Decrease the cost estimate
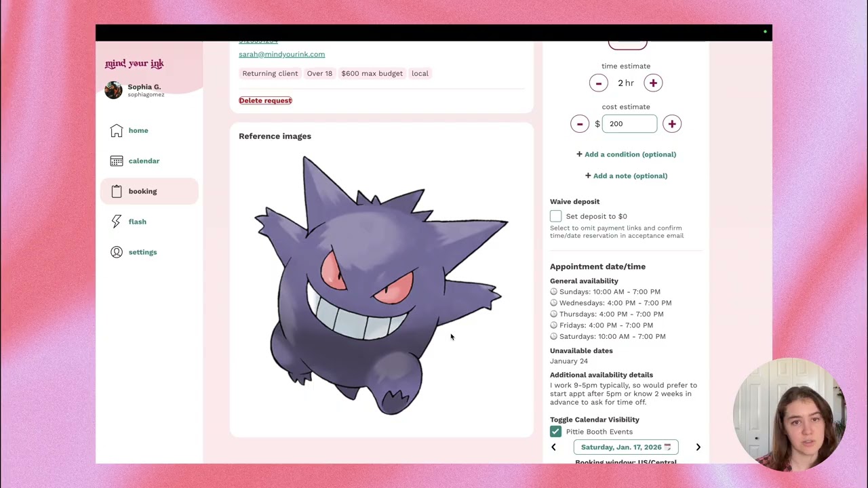Viewport: 868px width, 488px height. [x=580, y=123]
